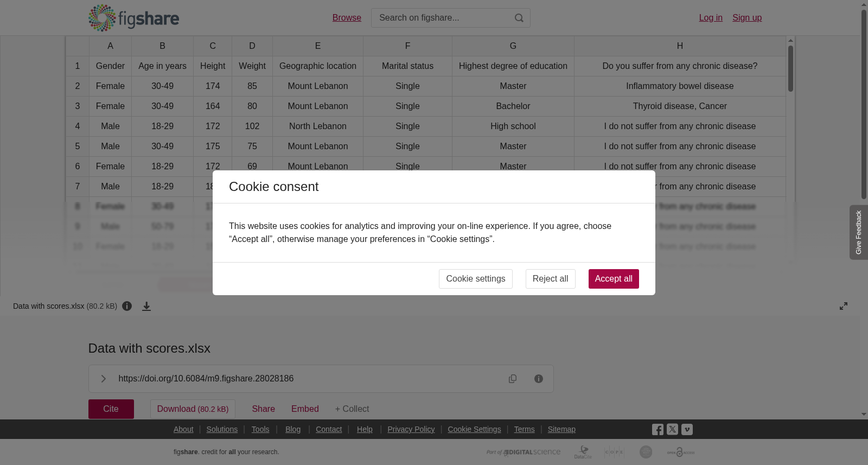Click the DataCite logo
The width and height of the screenshot is (868, 465).
(x=583, y=452)
